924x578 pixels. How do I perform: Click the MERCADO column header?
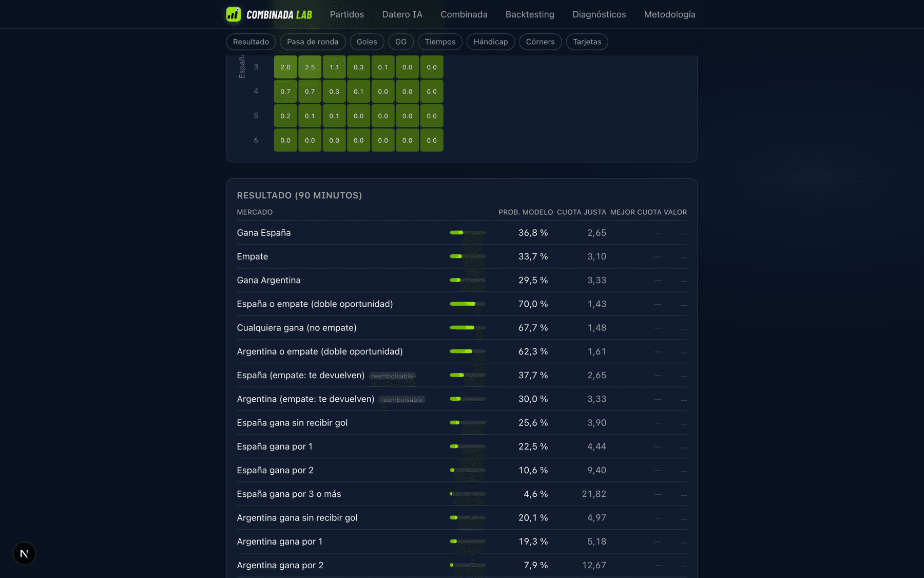[x=255, y=212]
